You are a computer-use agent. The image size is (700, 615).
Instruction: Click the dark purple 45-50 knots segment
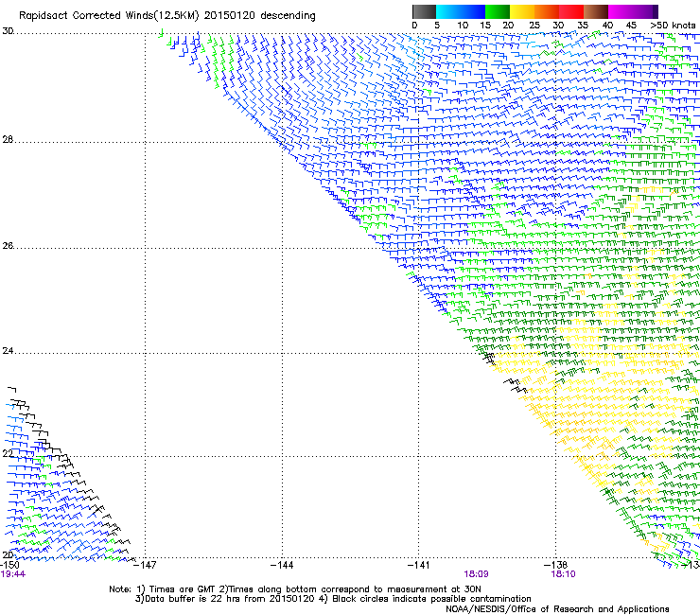pos(645,11)
